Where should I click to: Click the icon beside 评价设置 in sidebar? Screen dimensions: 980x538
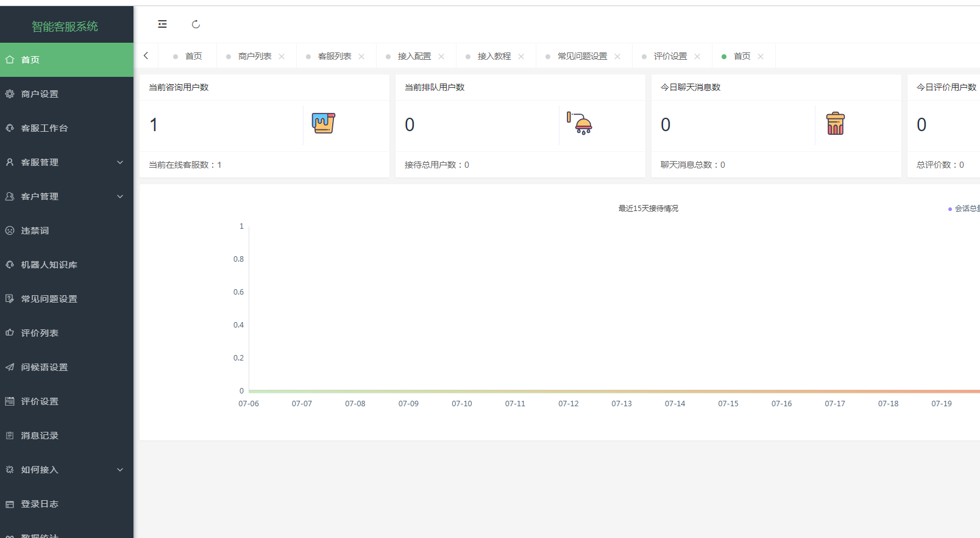coord(10,401)
